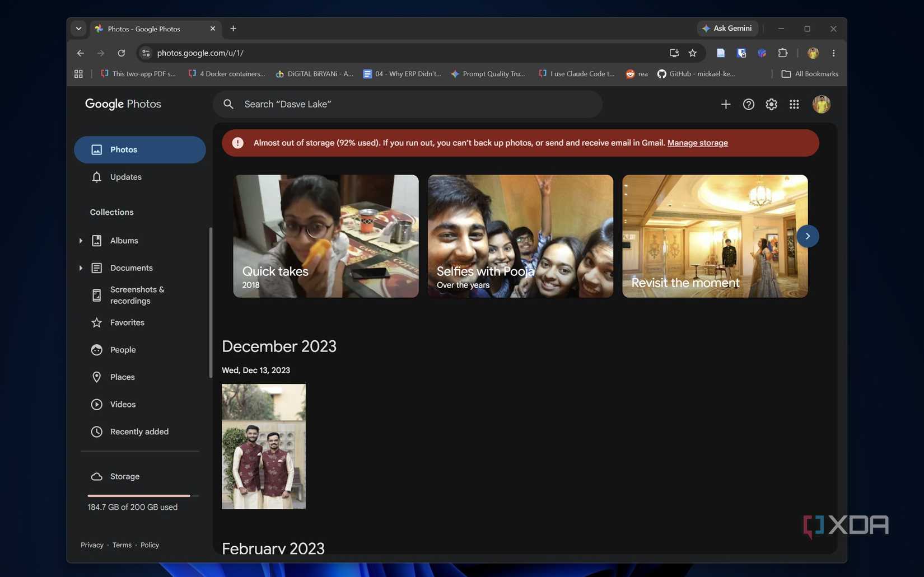Open the Privacy link
Image resolution: width=924 pixels, height=577 pixels.
[92, 545]
